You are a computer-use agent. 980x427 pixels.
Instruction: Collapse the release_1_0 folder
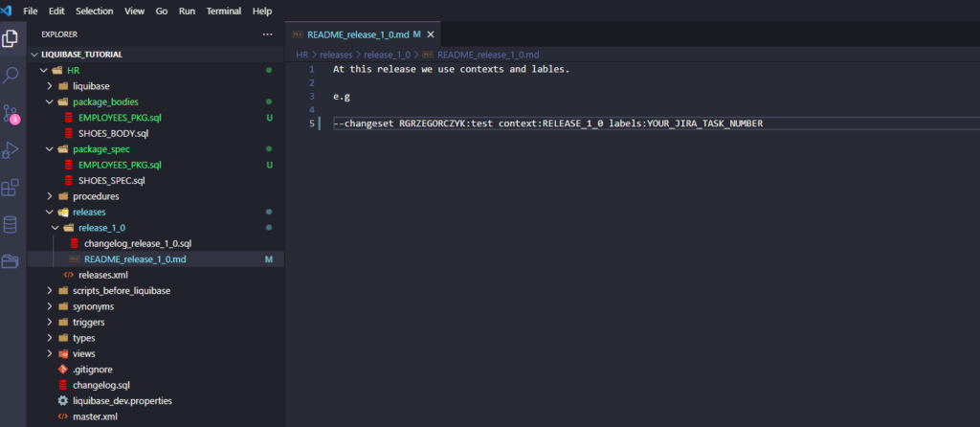tap(155, 228)
